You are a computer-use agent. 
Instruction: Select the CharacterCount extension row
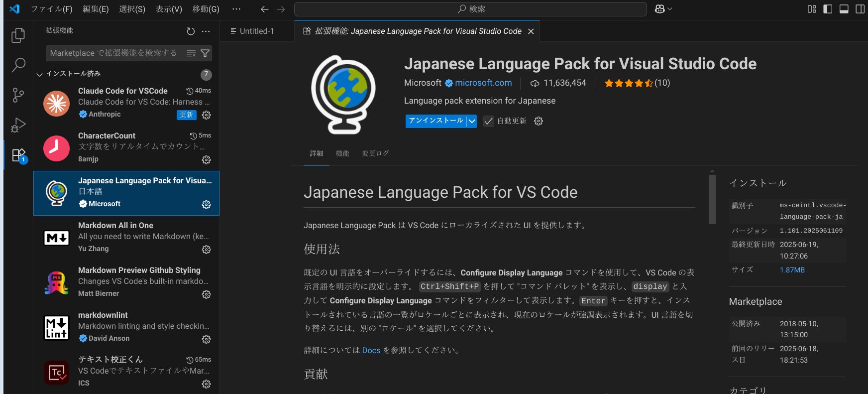[126, 148]
